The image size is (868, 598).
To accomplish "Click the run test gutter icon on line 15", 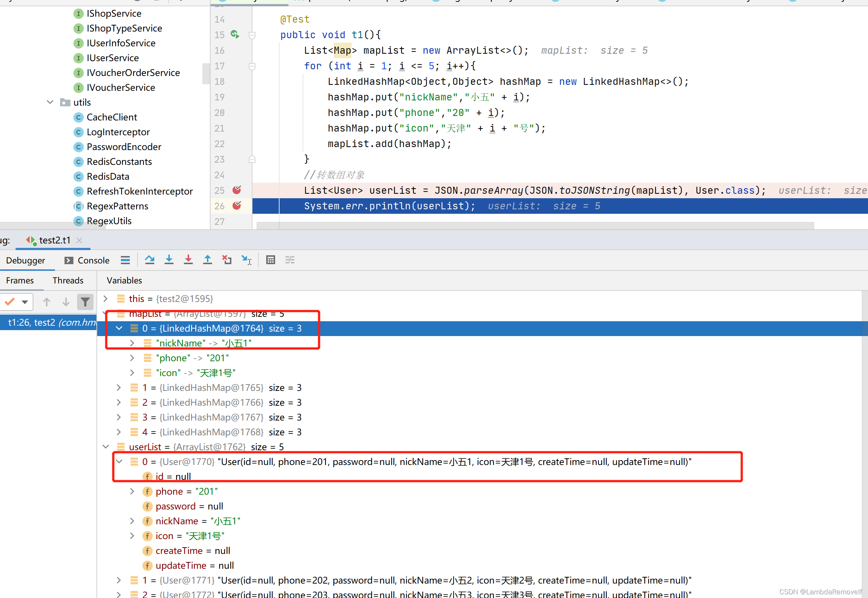I will [x=235, y=34].
